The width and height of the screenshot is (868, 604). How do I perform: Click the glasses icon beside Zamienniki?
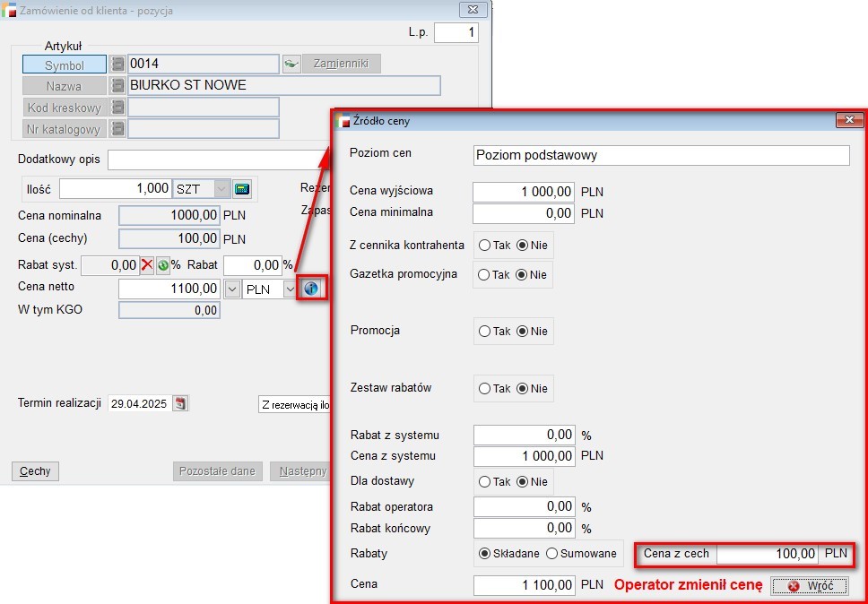291,64
